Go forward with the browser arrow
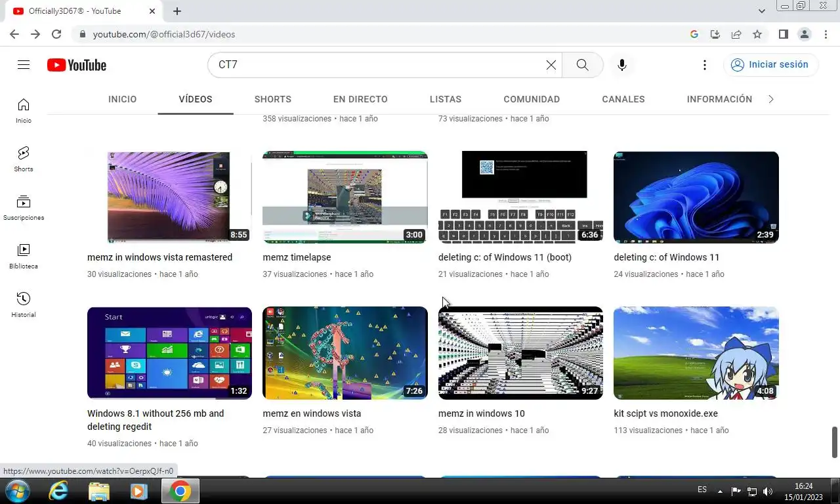The height and width of the screenshot is (504, 840). tap(35, 34)
